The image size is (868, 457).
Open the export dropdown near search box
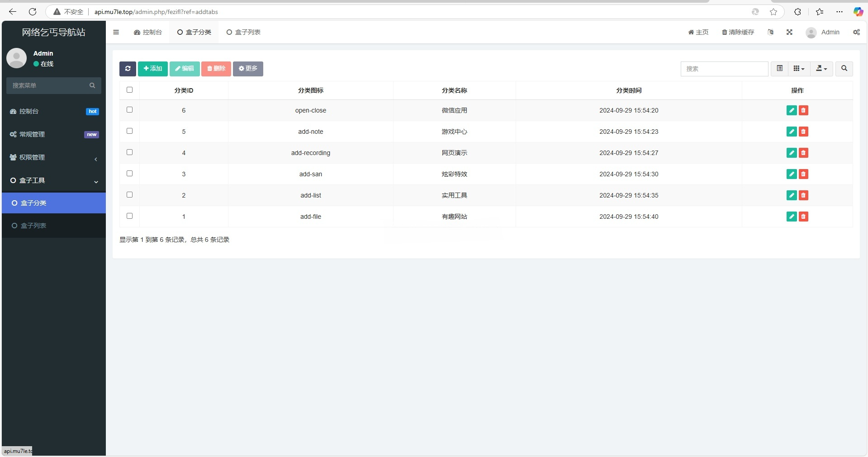[x=821, y=68]
